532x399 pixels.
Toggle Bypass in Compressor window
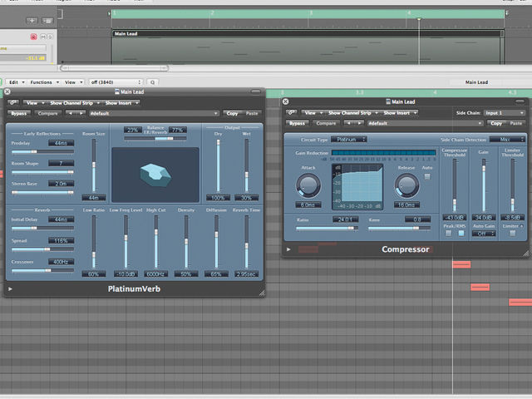tap(297, 123)
